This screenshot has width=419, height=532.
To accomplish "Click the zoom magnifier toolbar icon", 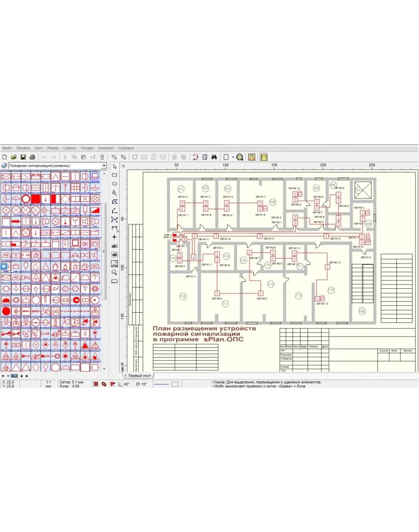I will 240,157.
